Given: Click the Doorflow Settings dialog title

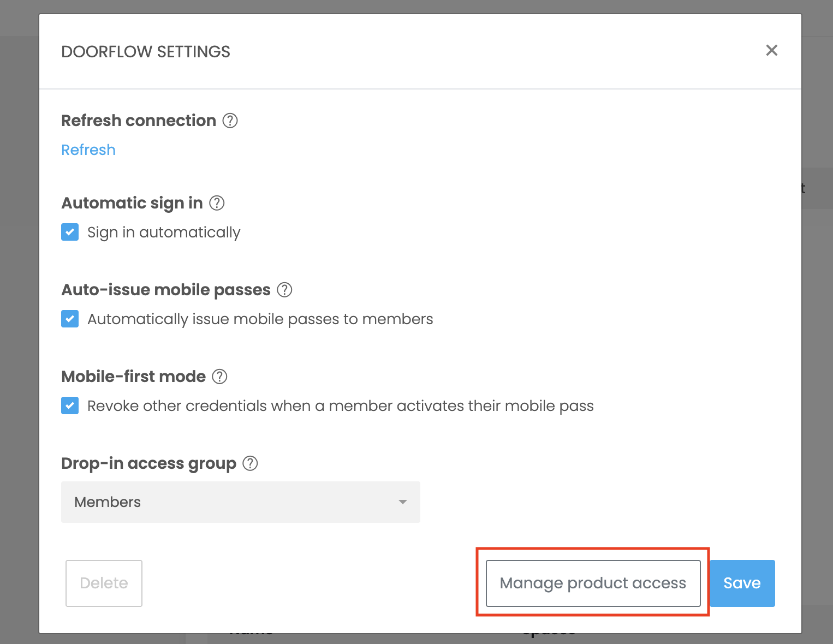Looking at the screenshot, I should pyautogui.click(x=146, y=52).
